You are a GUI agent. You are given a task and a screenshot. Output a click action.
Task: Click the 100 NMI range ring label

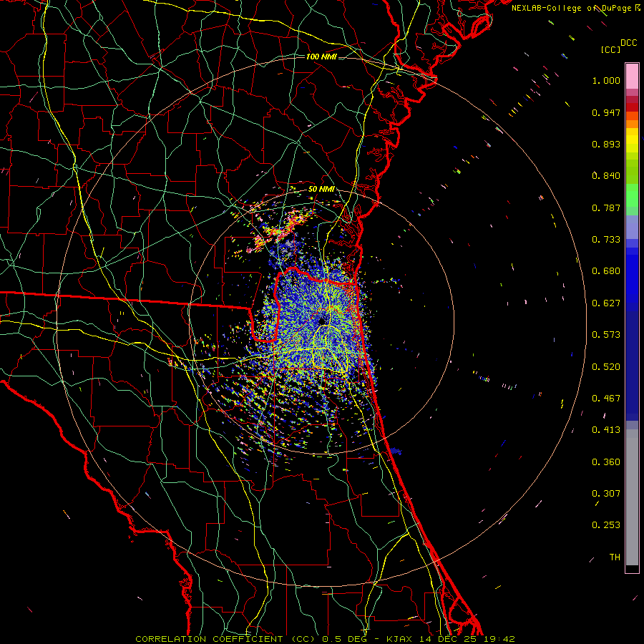[x=321, y=57]
